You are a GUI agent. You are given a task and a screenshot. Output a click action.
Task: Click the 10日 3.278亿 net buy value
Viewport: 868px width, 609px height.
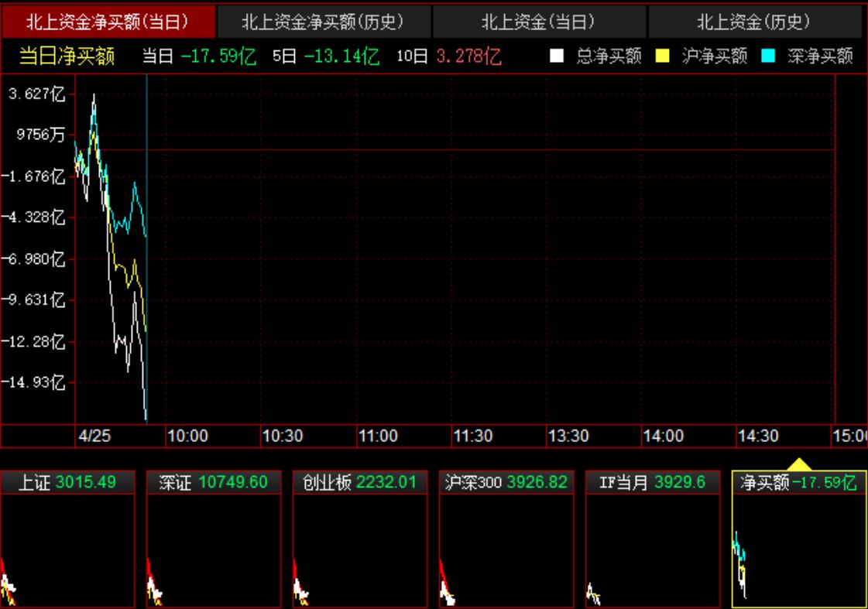tap(448, 56)
